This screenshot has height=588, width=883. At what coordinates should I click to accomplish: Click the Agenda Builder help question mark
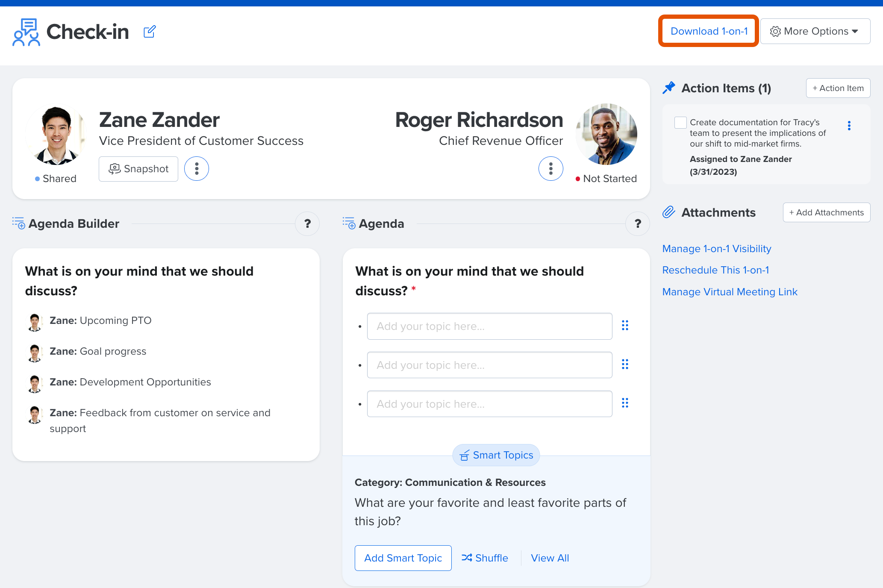(307, 223)
